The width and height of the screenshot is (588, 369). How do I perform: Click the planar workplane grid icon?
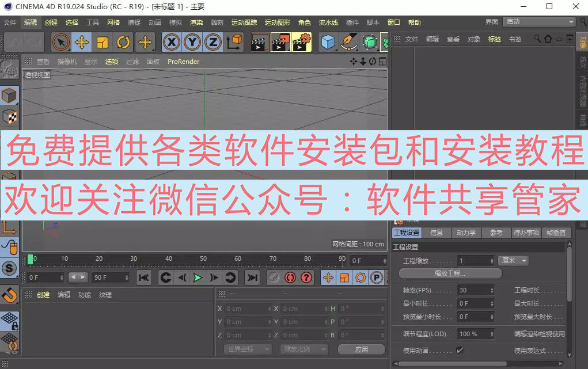pos(9,342)
